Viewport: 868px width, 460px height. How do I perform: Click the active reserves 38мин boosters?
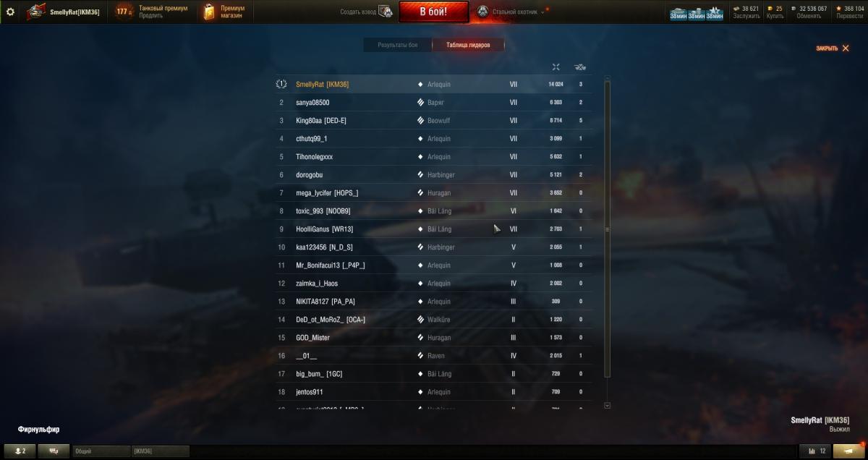(x=696, y=12)
